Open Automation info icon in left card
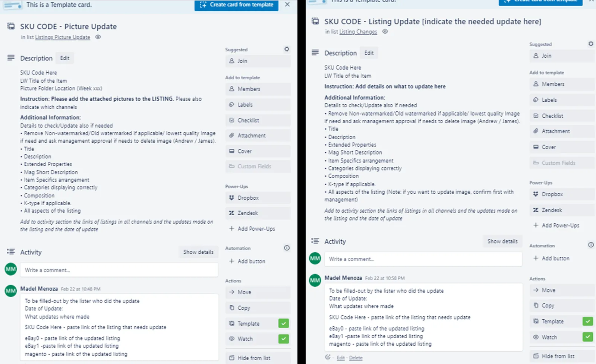 [287, 248]
